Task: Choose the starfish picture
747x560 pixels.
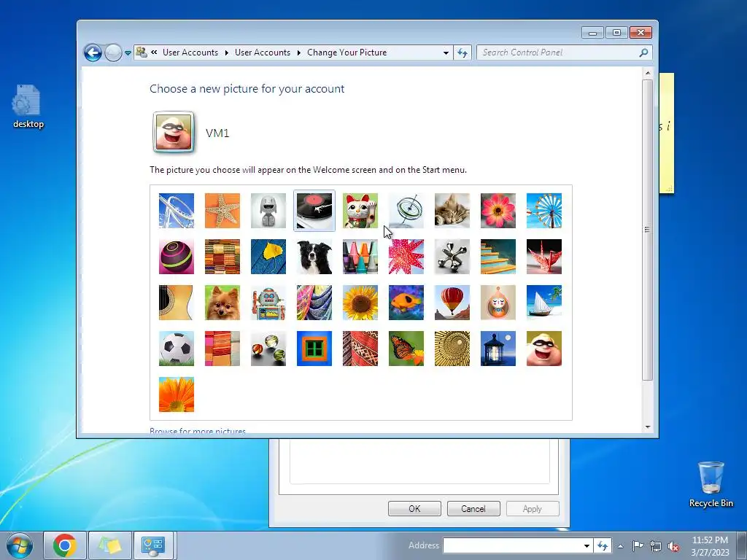Action: click(222, 211)
